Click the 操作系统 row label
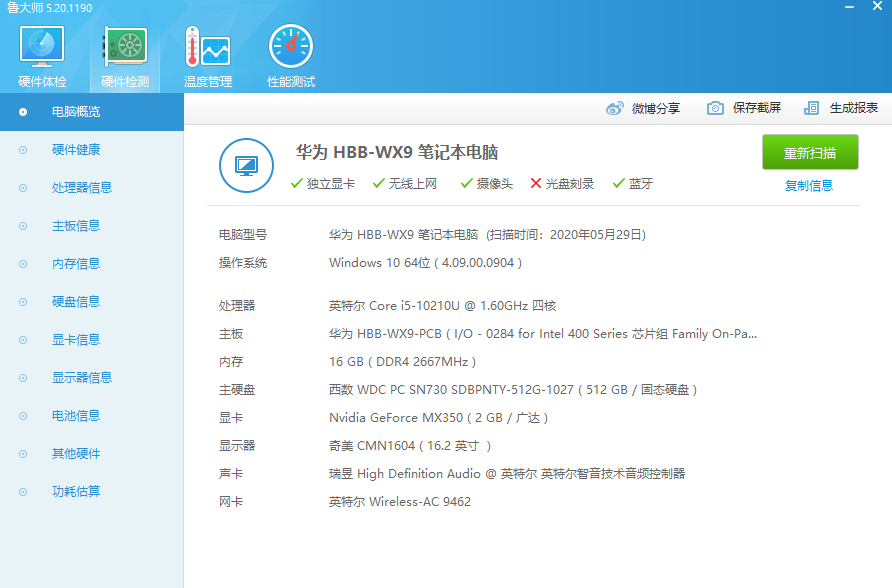The image size is (892, 588). click(243, 263)
